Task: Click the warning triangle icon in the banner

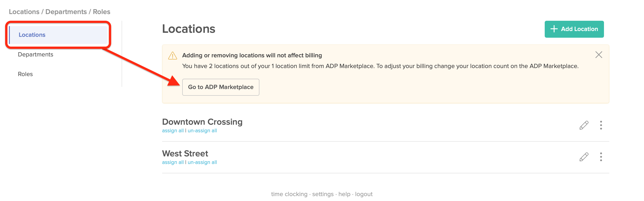Action: (x=172, y=56)
